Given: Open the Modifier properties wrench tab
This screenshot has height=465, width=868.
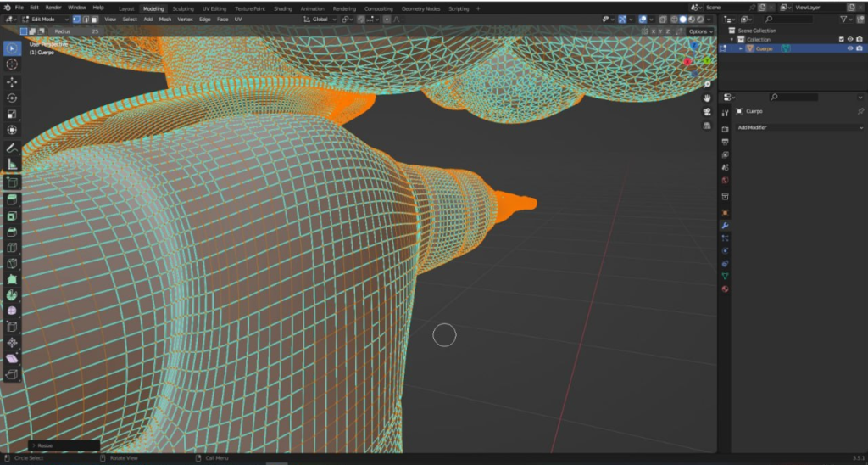Looking at the screenshot, I should (725, 226).
